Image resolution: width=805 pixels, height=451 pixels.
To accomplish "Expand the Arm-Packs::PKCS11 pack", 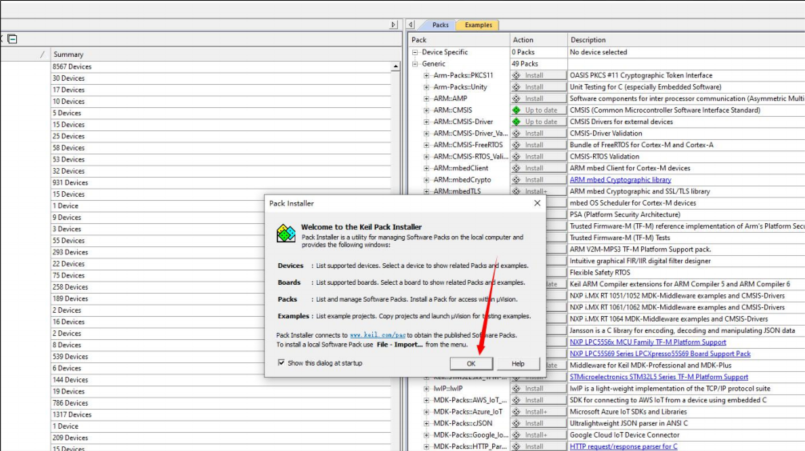I will coord(426,75).
